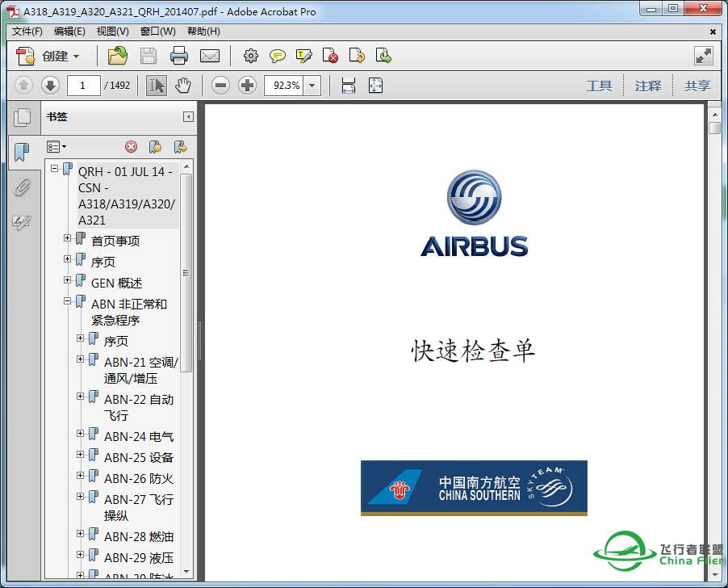Open the 工具 panel
Viewport: 728px width, 588px height.
600,86
